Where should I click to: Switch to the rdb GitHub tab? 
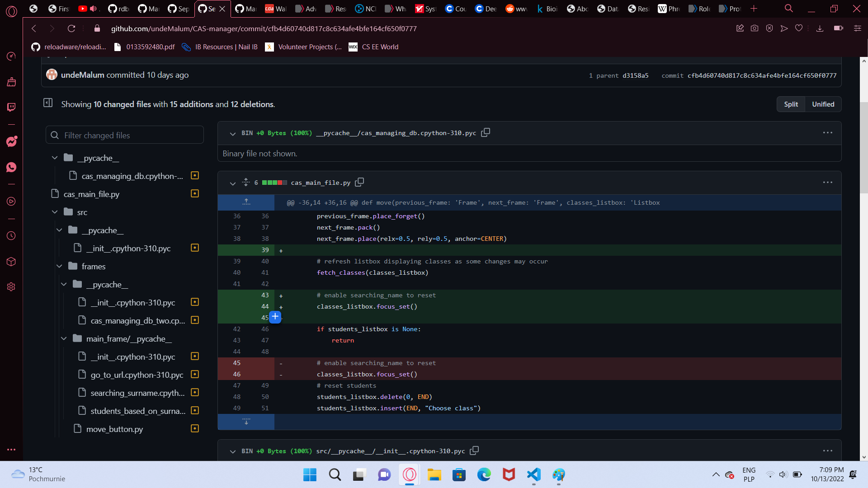tap(119, 9)
